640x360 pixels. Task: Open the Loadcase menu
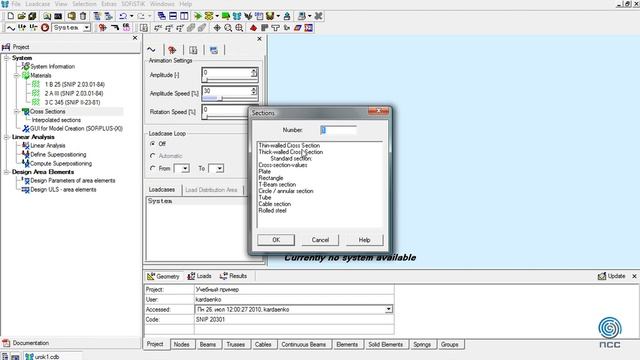(38, 4)
